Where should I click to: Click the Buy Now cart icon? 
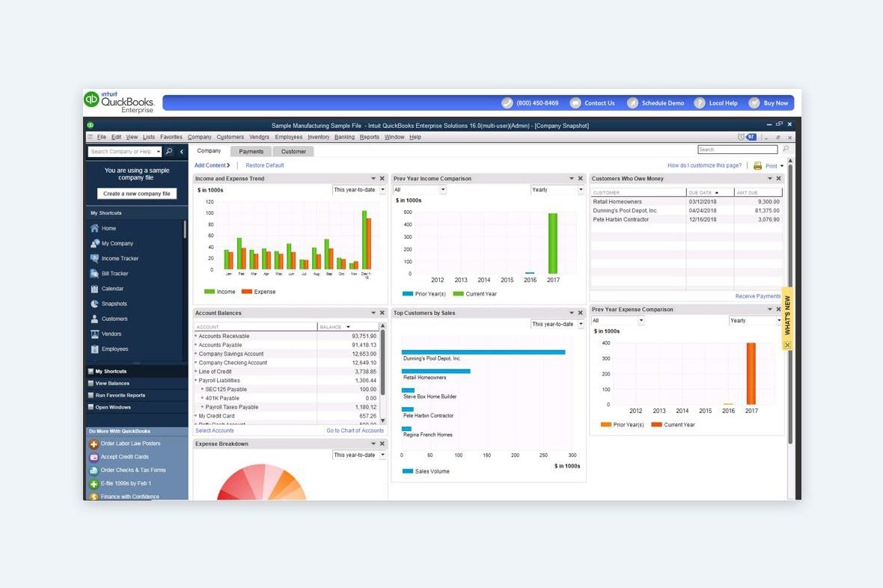point(754,102)
